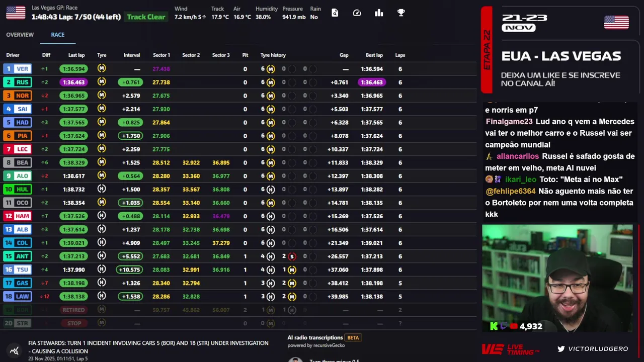644x362 pixels.
Task: Click chat username Finalgame23
Action: click(x=509, y=122)
